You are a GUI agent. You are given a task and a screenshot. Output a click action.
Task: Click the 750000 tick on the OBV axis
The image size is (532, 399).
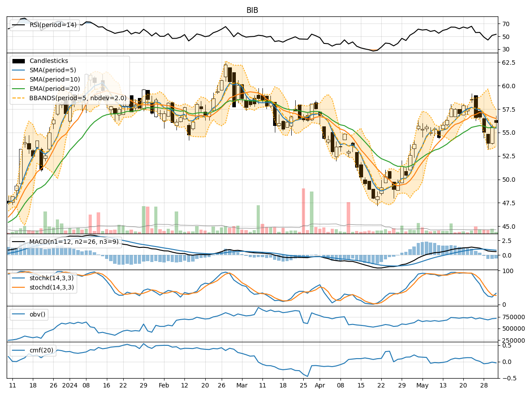(514, 317)
